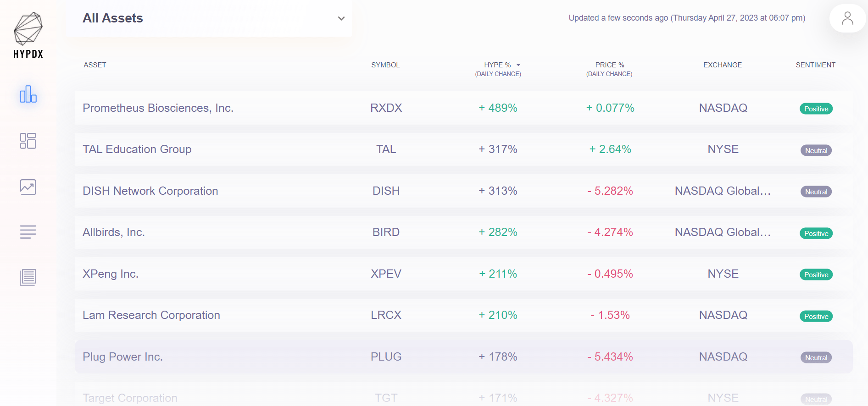Click NASDAQ Global… exchange in DISH row
868x406 pixels.
pyautogui.click(x=723, y=191)
